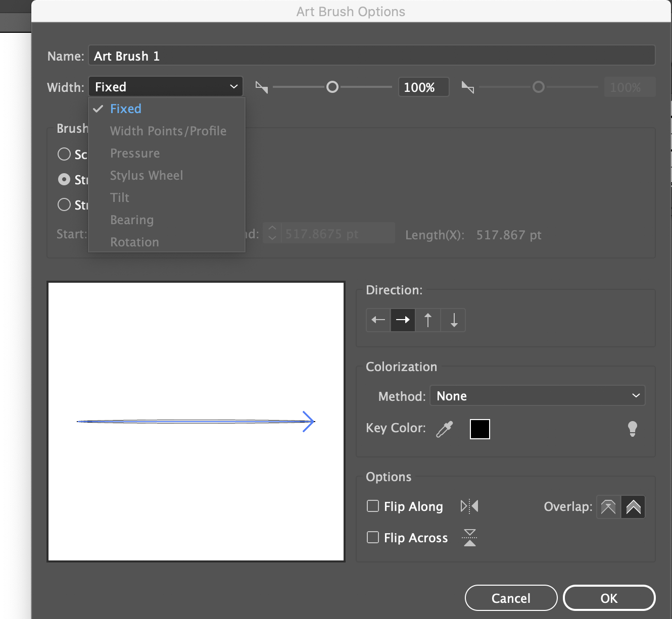Click the End value stepper up arrow
This screenshot has height=619, width=672.
click(x=272, y=230)
